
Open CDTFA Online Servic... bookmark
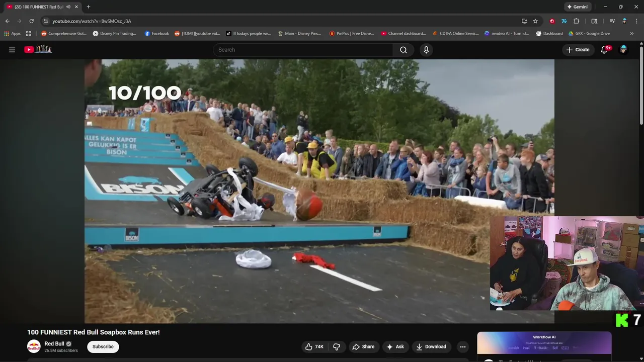pyautogui.click(x=456, y=34)
